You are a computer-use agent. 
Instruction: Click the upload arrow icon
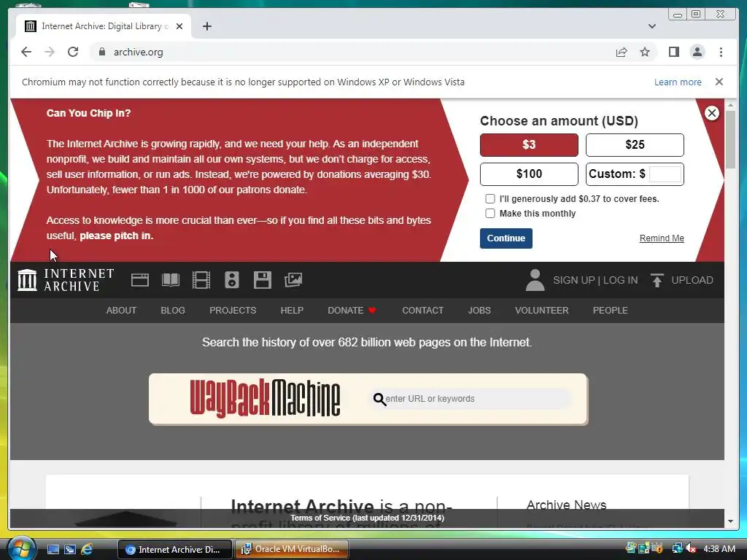coord(657,280)
